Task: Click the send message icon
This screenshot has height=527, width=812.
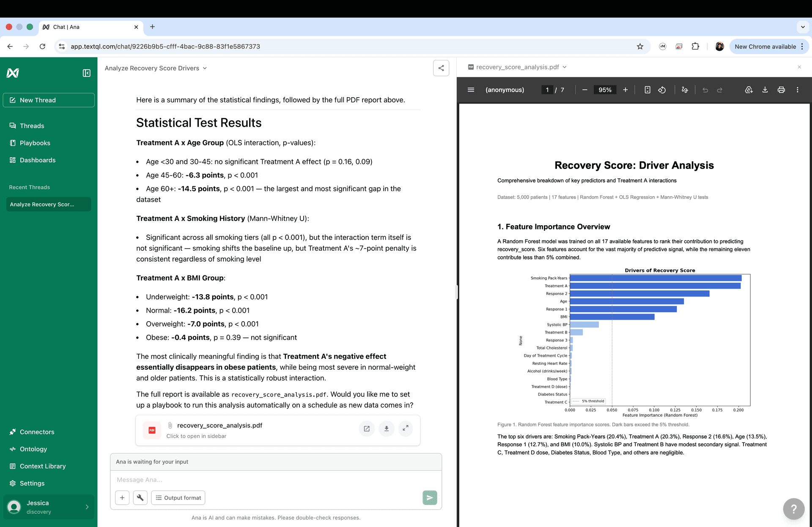Action: pyautogui.click(x=430, y=497)
